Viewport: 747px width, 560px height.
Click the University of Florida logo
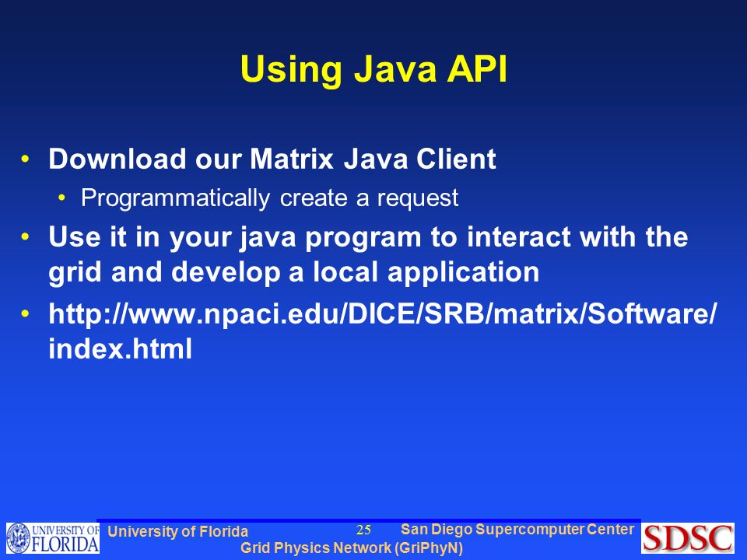click(53, 538)
